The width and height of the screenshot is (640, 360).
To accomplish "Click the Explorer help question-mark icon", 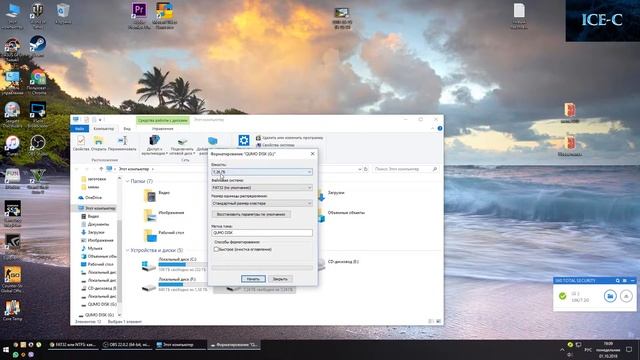I will tap(440, 128).
